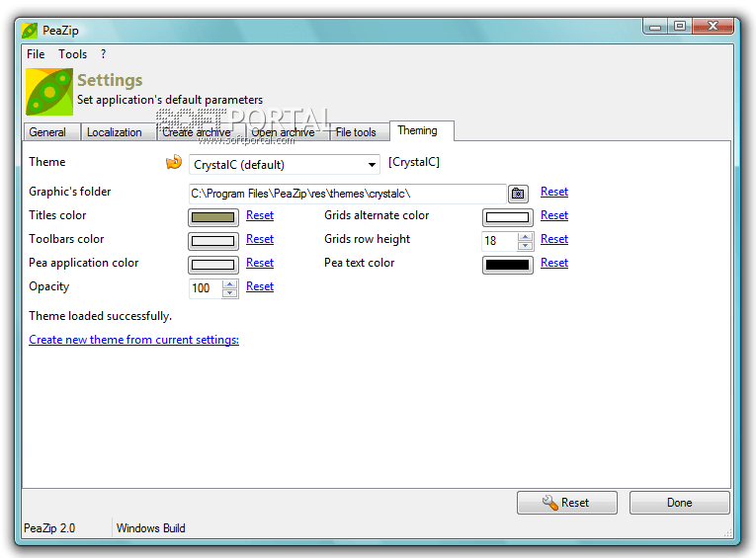
Task: Click the PeaZip pea pod logo
Action: click(49, 92)
